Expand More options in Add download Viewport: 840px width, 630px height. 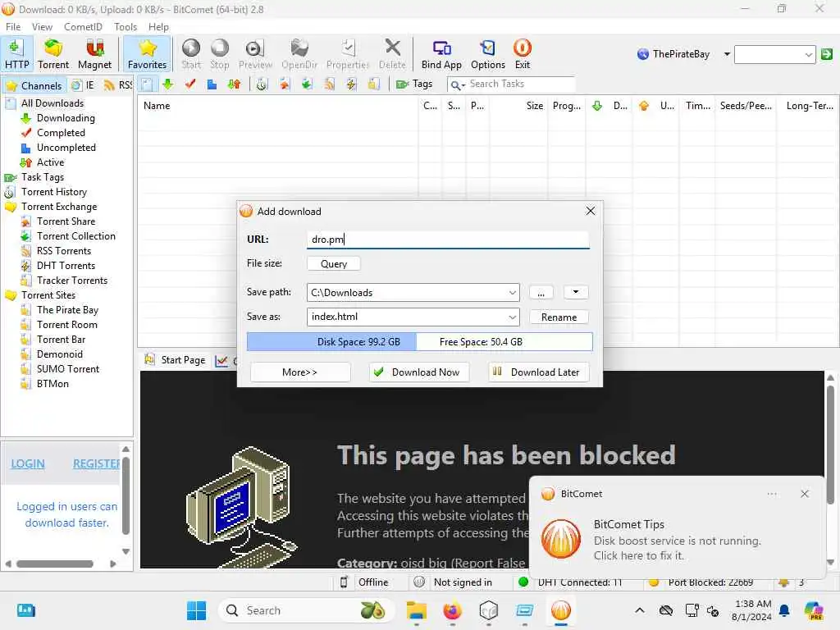tap(300, 372)
